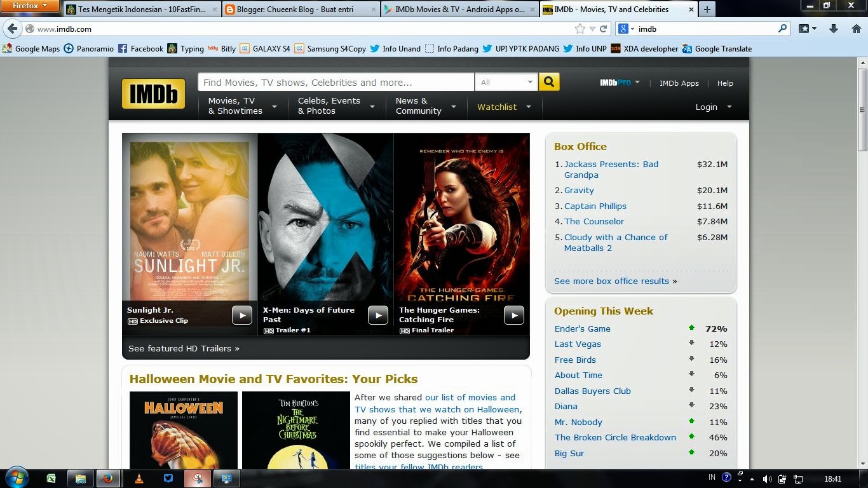Click "See more box office results"
The height and width of the screenshot is (488, 868).
611,281
